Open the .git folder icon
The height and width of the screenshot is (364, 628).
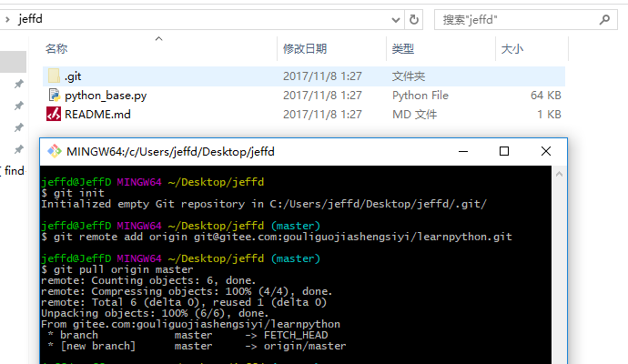pos(54,76)
